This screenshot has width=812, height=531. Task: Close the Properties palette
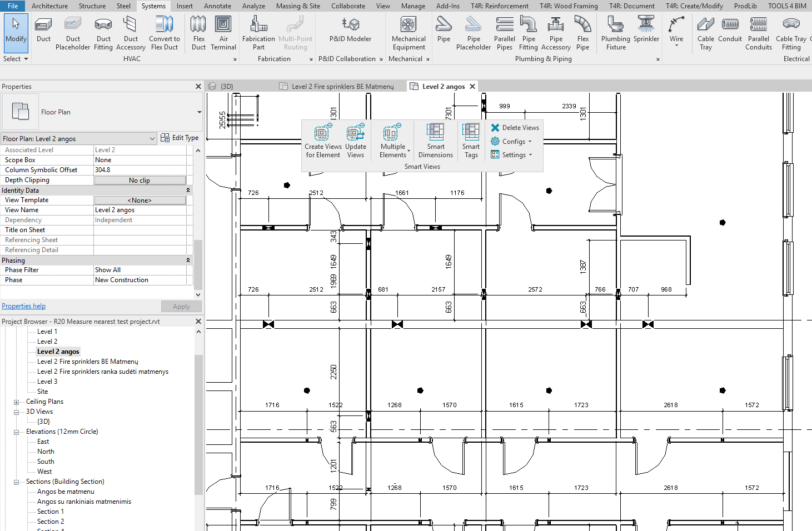click(x=198, y=87)
